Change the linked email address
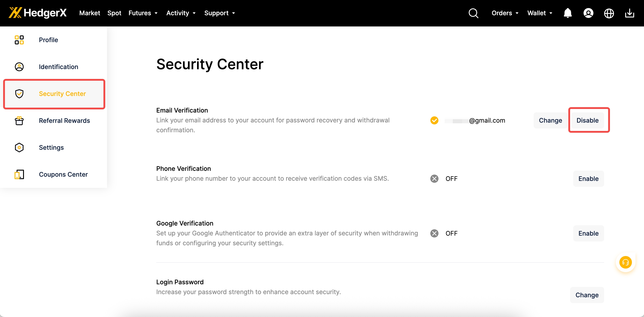This screenshot has height=317, width=644. click(x=550, y=120)
